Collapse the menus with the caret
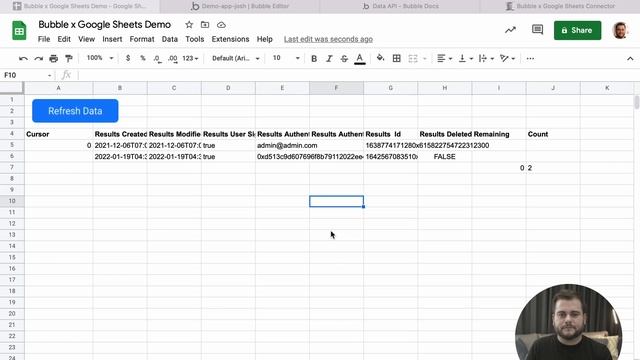 point(630,59)
